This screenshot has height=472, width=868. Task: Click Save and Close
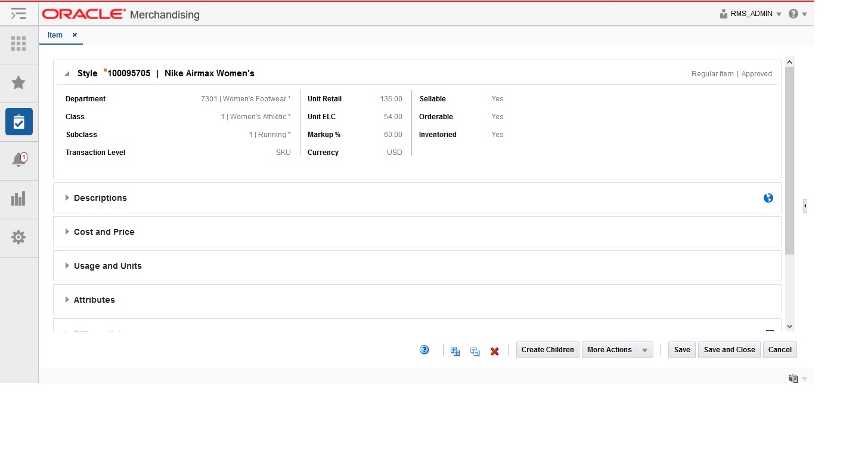click(729, 350)
